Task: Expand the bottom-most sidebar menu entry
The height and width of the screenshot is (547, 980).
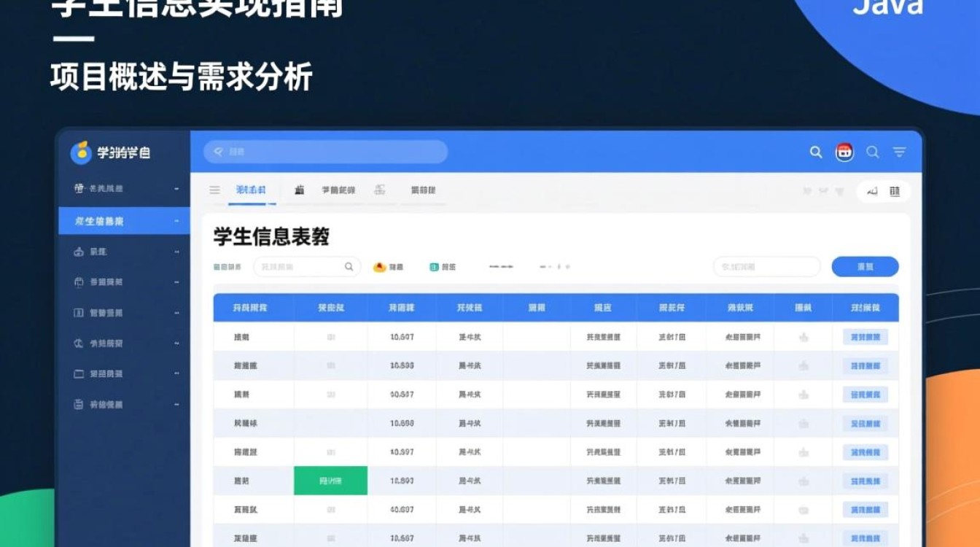Action: coord(123,402)
